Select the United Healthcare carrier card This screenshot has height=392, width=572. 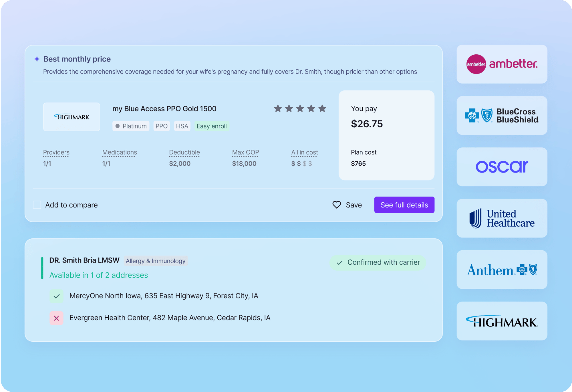point(502,218)
